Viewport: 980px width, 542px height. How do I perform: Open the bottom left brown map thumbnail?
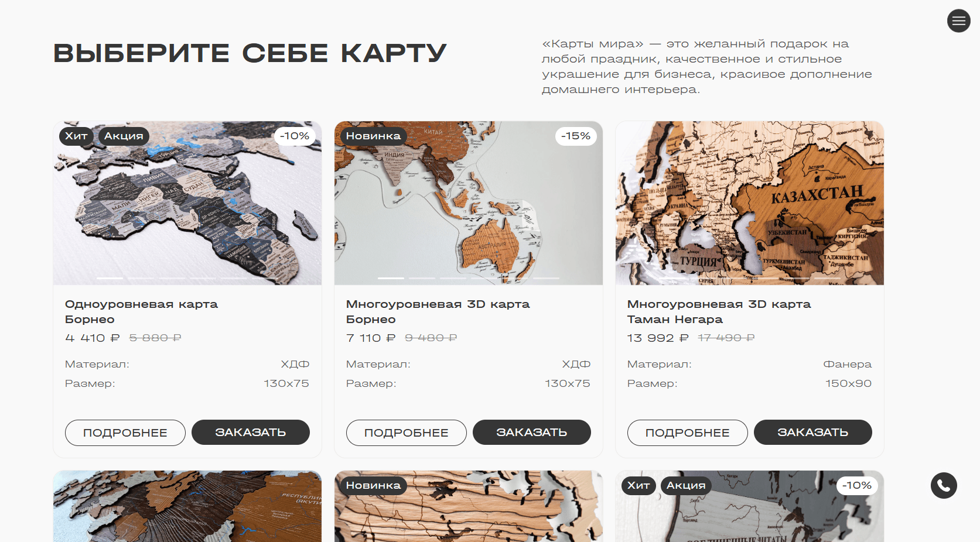click(187, 506)
